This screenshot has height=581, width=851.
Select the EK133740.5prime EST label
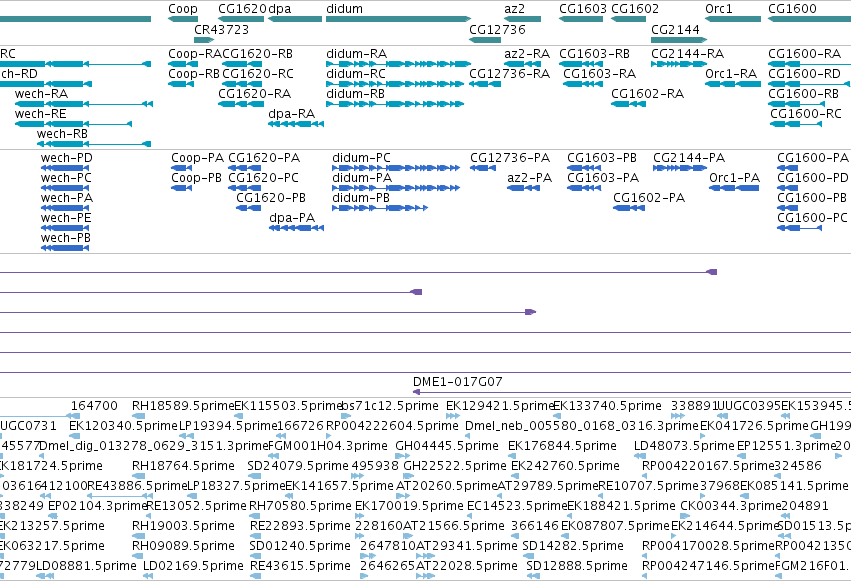coord(607,406)
